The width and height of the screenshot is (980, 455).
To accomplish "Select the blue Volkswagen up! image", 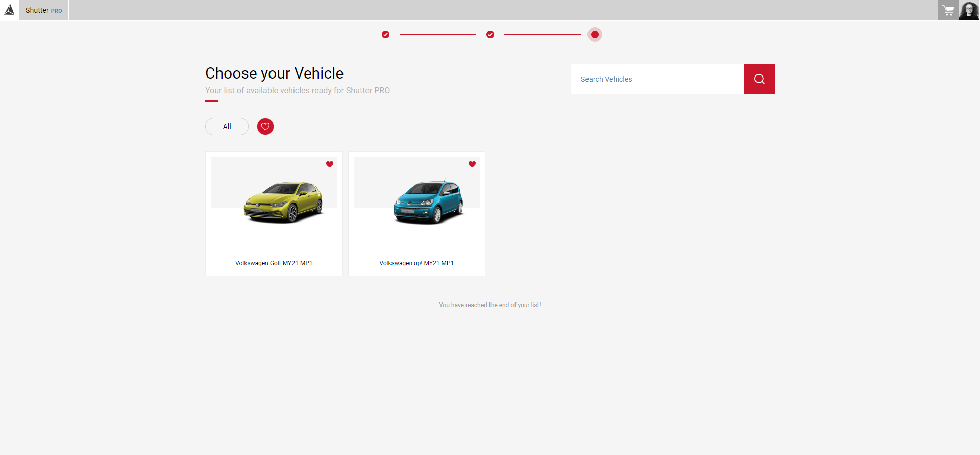I will click(x=428, y=201).
